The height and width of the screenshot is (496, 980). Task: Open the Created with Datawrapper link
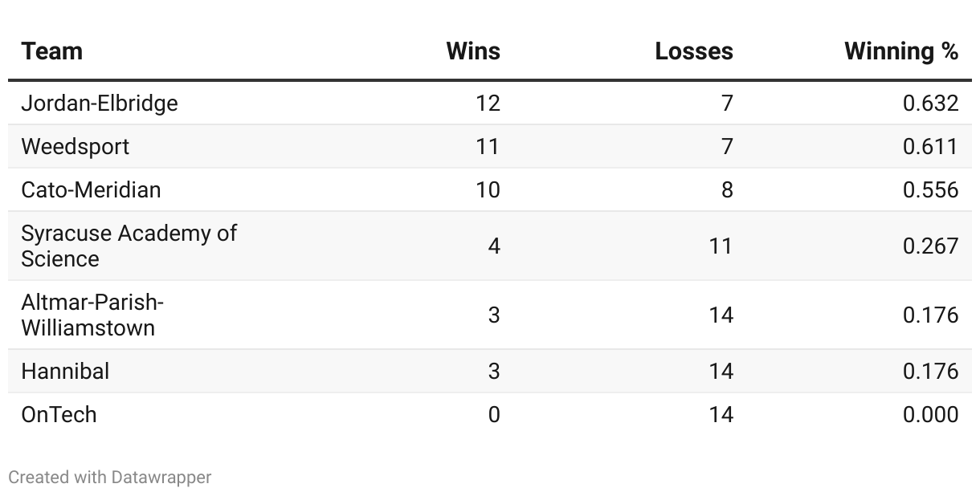click(110, 478)
